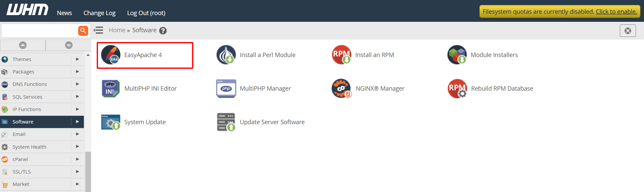
Task: Focus the sidebar search input field
Action: tap(40, 31)
